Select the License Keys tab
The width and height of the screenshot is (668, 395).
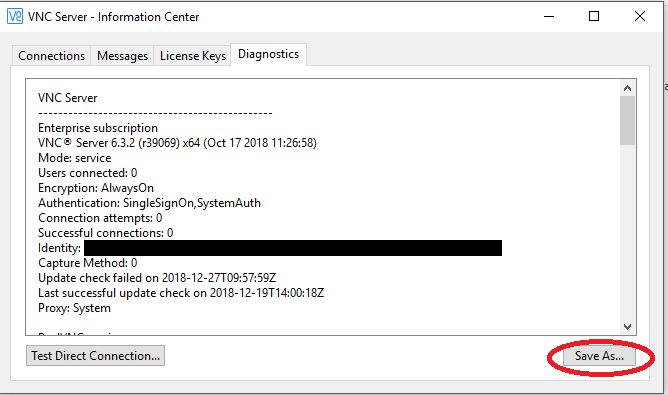(193, 56)
